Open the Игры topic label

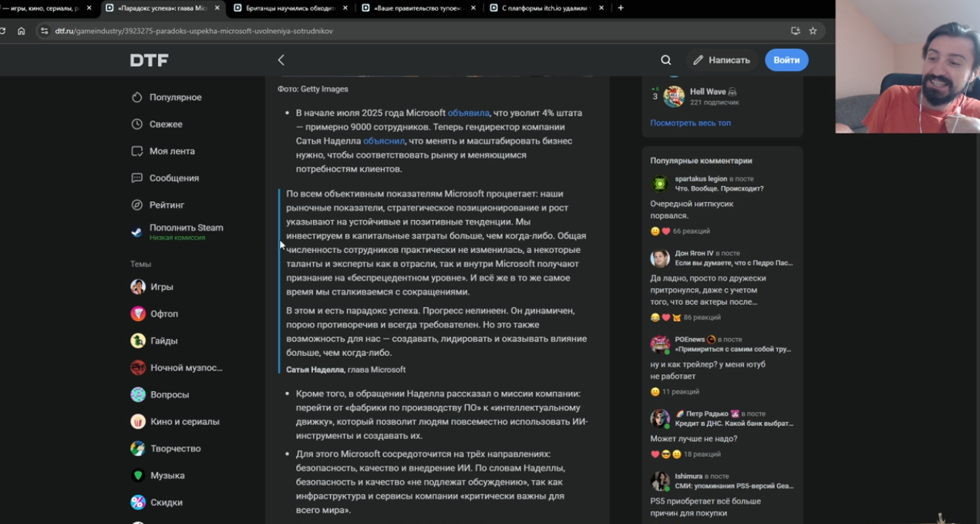coord(162,287)
